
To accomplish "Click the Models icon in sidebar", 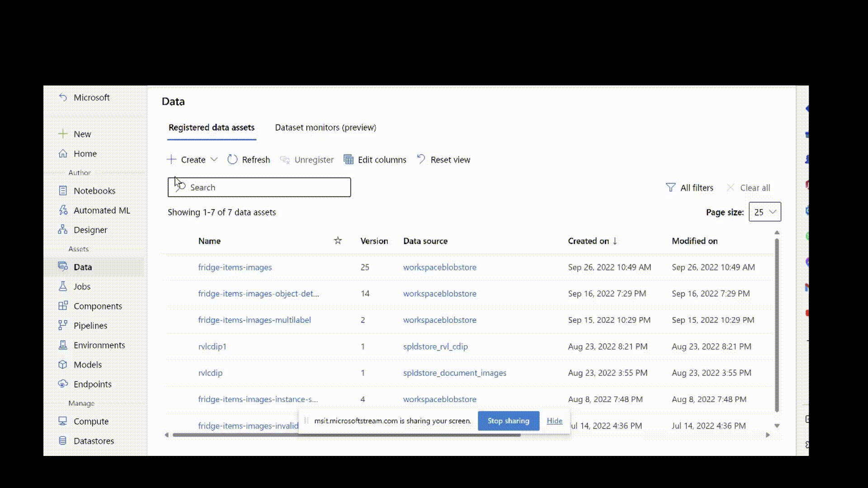I will (63, 364).
